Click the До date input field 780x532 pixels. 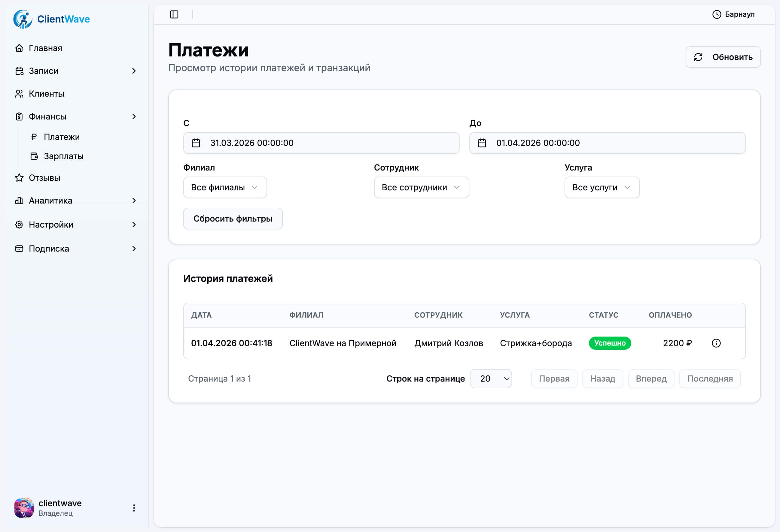click(x=607, y=143)
